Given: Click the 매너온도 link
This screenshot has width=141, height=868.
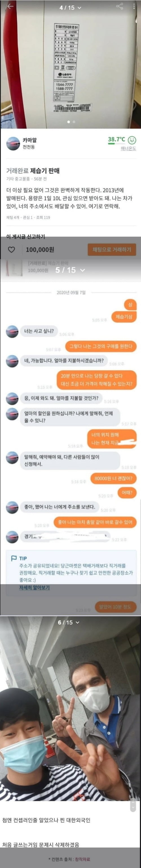Looking at the screenshot, I should pyautogui.click(x=128, y=148).
